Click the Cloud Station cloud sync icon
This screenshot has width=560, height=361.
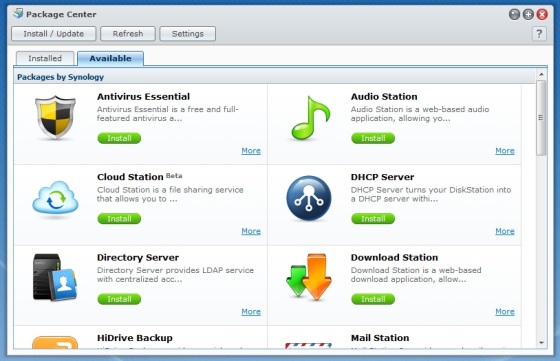click(x=55, y=197)
